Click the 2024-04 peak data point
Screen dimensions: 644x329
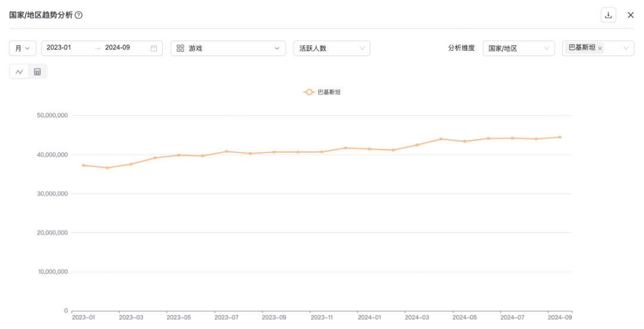[x=441, y=139]
